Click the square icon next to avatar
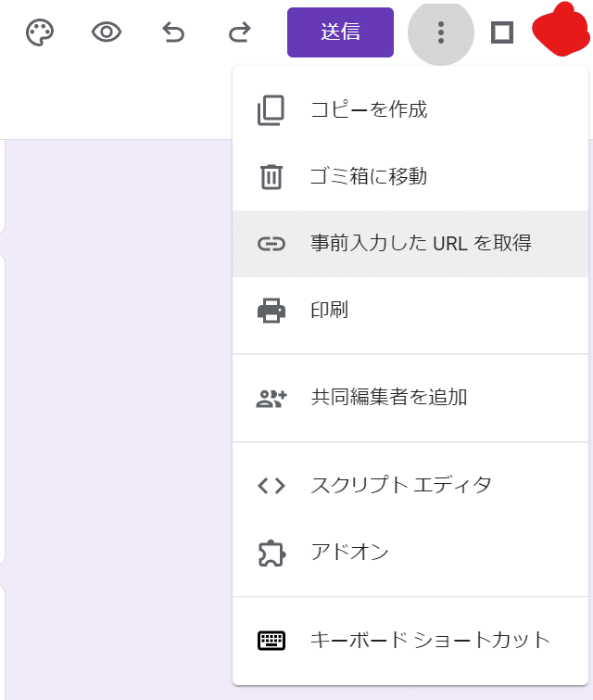The image size is (593, 700). 502,32
